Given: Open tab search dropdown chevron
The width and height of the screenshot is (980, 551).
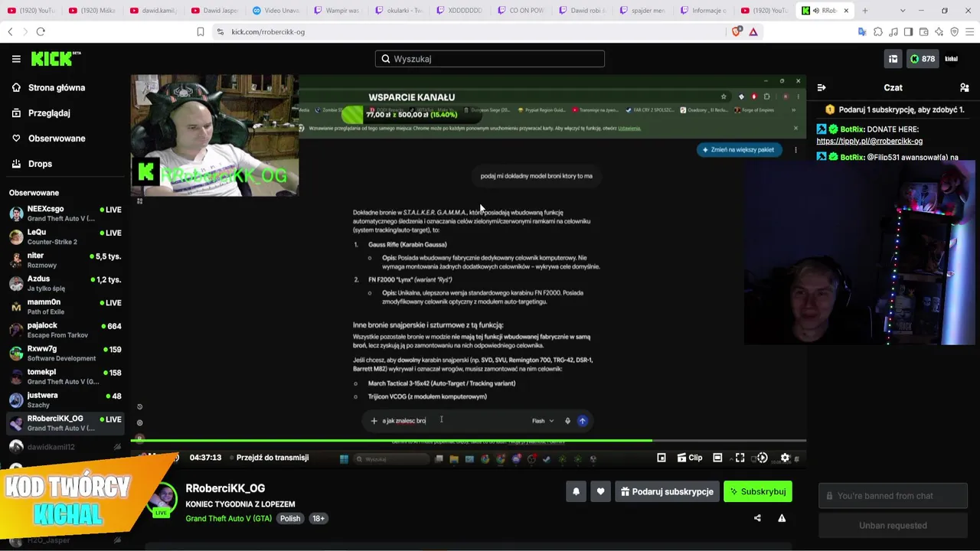Looking at the screenshot, I should [903, 11].
